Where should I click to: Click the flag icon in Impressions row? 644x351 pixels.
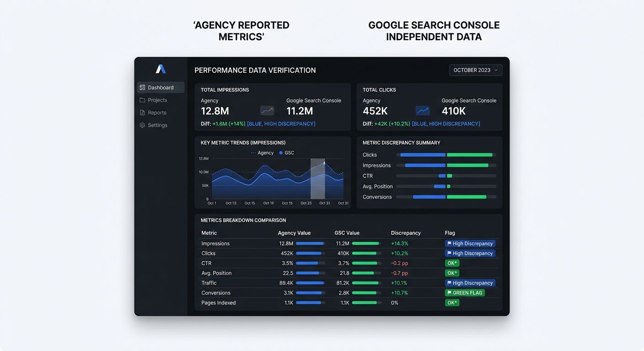pyautogui.click(x=449, y=244)
